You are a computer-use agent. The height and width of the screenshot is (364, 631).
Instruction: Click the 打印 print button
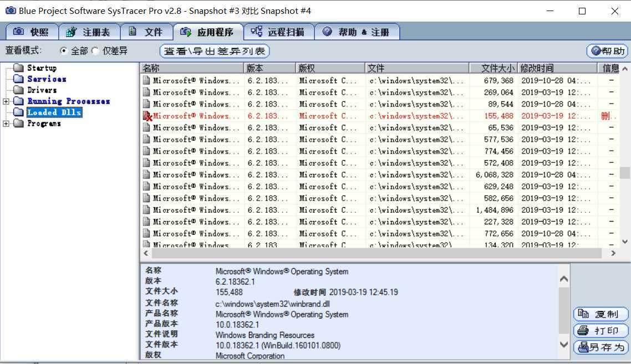(x=601, y=331)
